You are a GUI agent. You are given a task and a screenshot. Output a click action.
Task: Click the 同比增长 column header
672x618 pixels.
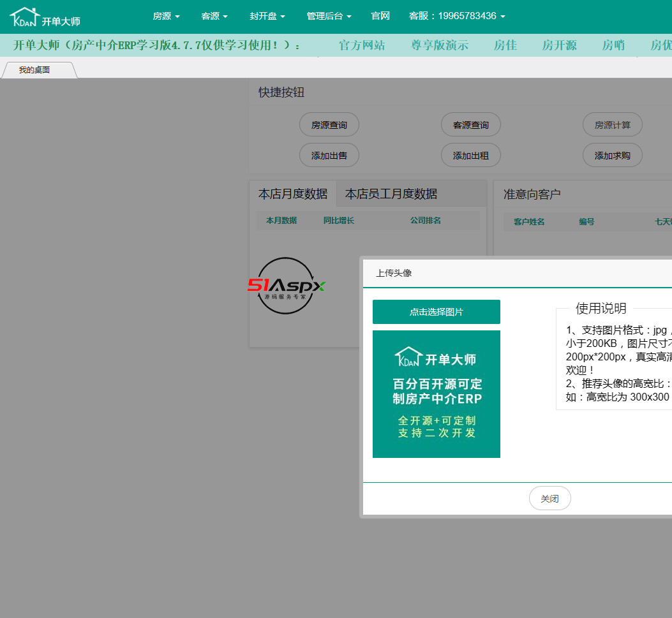pos(339,221)
